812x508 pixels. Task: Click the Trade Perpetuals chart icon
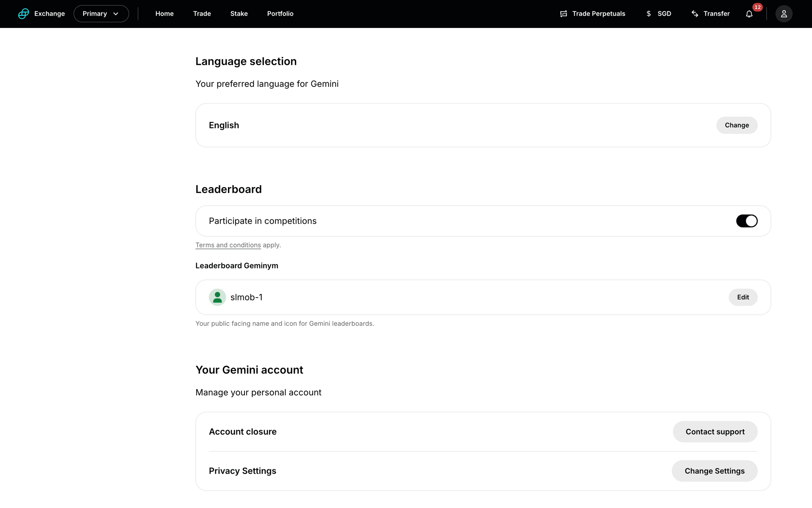[563, 14]
